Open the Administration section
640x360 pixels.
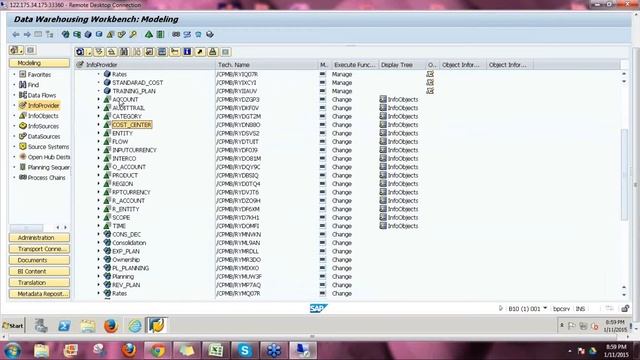pos(39,238)
